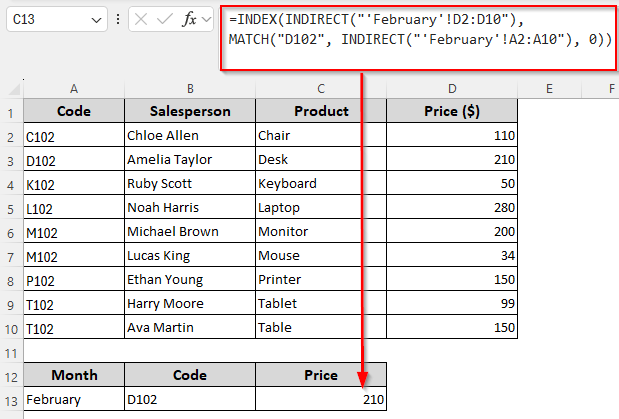Viewport: 619px width, 419px height.
Task: Select column A header
Action: point(74,89)
